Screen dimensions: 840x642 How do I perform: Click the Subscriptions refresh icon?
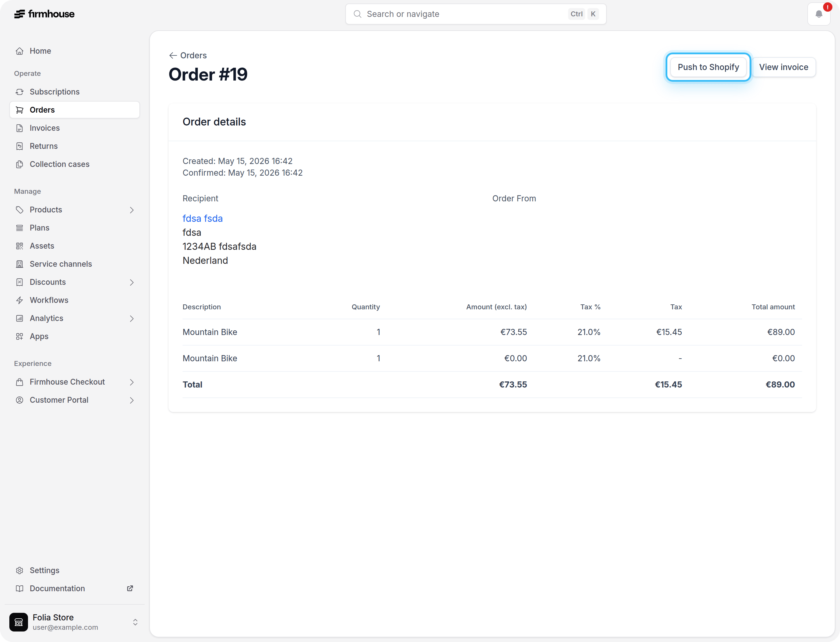[x=20, y=92]
